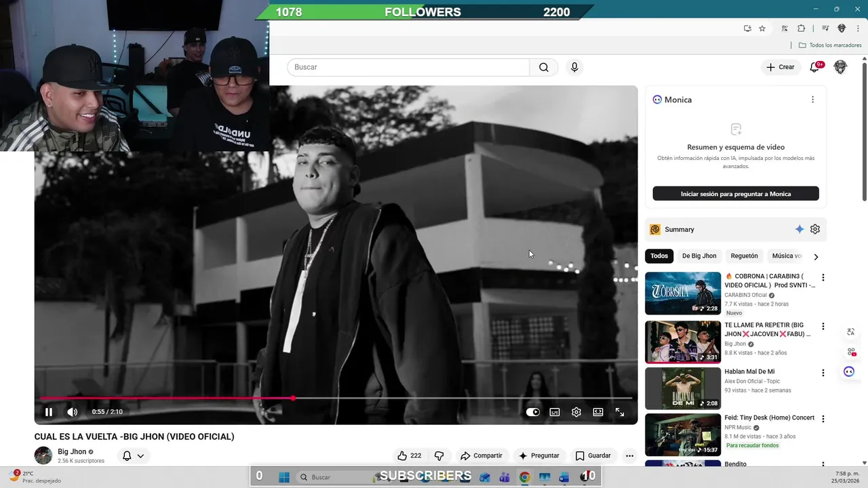The image size is (868, 488).
Task: Open options for Hablan Mal De Mi
Action: point(823,373)
